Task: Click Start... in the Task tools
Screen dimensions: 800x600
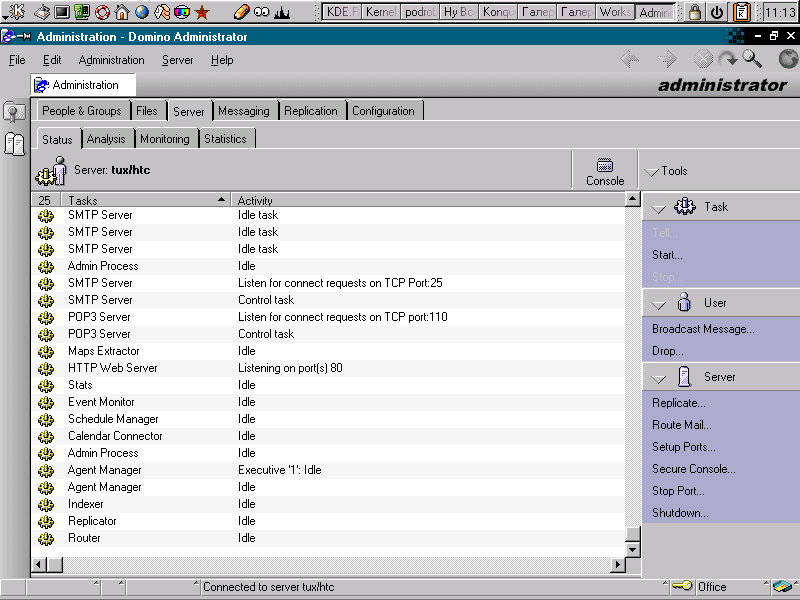Action: [x=667, y=255]
